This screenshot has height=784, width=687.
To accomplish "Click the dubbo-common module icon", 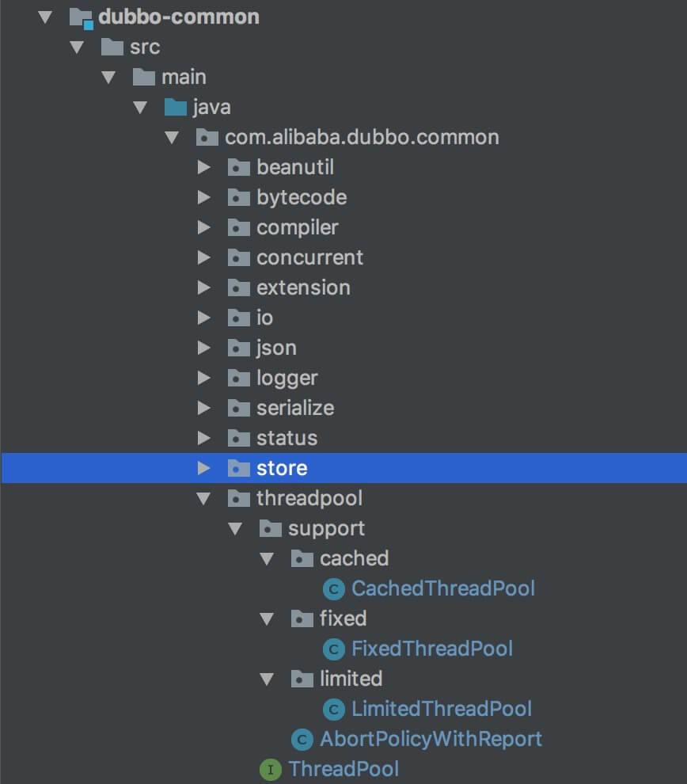I will click(81, 17).
